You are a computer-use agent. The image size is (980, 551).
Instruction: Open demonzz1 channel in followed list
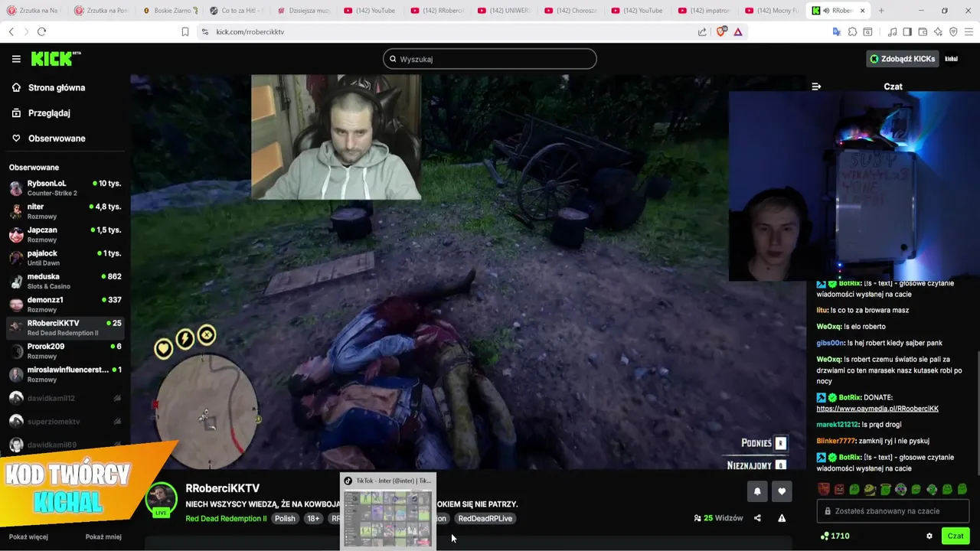point(65,305)
